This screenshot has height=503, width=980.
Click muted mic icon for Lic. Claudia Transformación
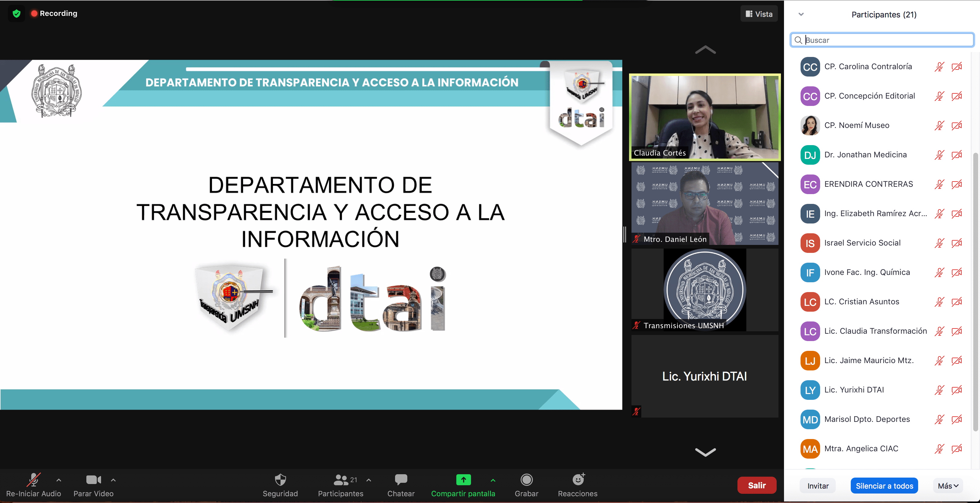pyautogui.click(x=940, y=331)
